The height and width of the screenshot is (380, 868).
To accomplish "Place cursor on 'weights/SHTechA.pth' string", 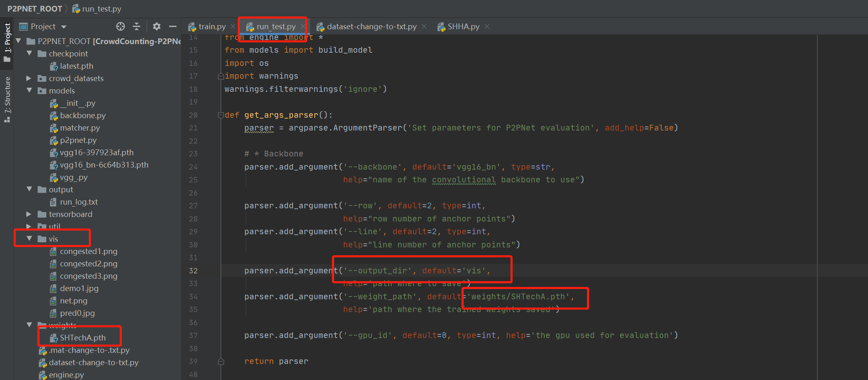I will click(x=518, y=296).
